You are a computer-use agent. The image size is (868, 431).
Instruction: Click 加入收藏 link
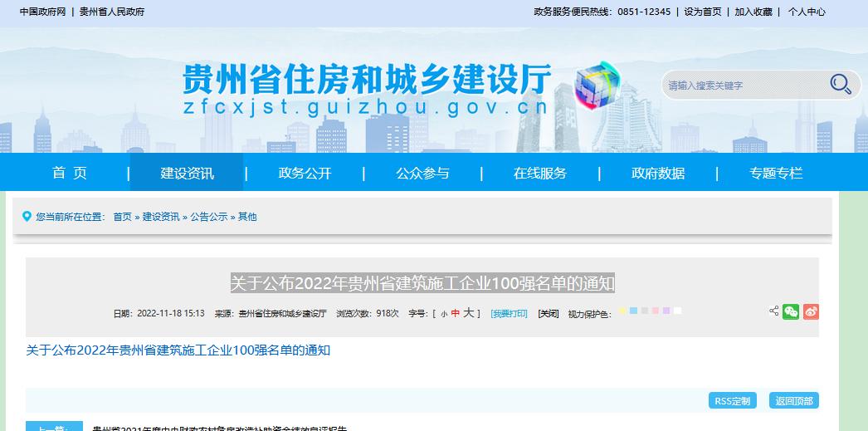pos(753,12)
